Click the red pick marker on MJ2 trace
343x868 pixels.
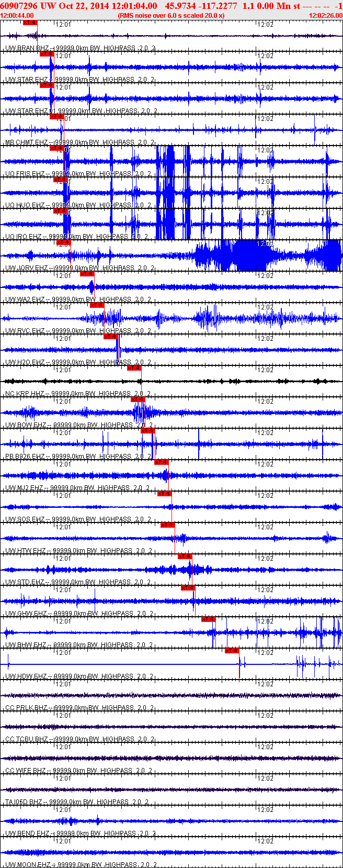161,462
